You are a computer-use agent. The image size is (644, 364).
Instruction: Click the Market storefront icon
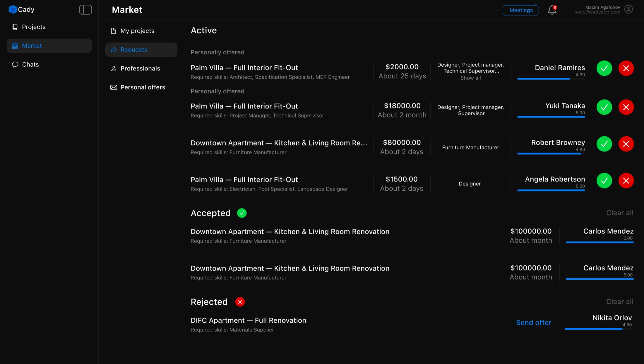point(15,46)
